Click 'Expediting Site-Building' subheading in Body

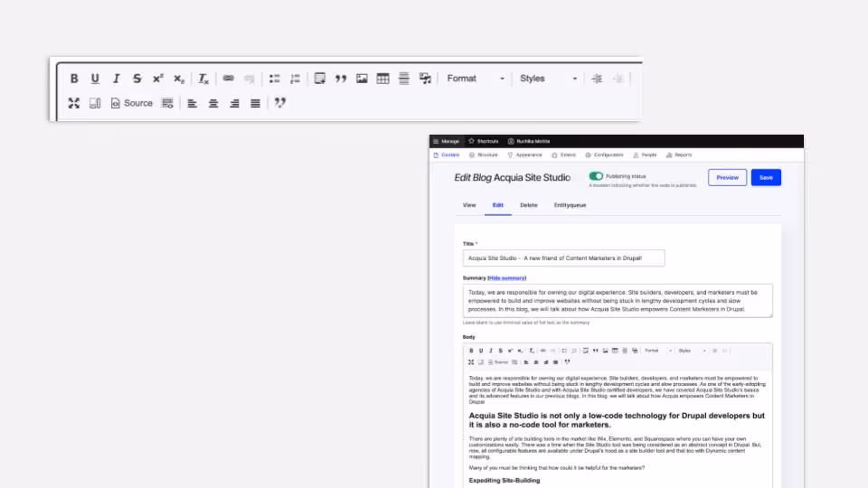[505, 480]
